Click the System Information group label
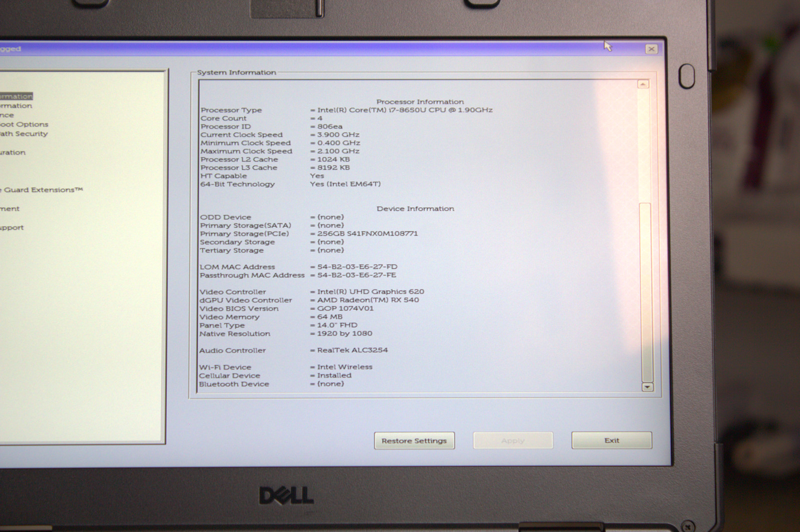 pyautogui.click(x=236, y=72)
